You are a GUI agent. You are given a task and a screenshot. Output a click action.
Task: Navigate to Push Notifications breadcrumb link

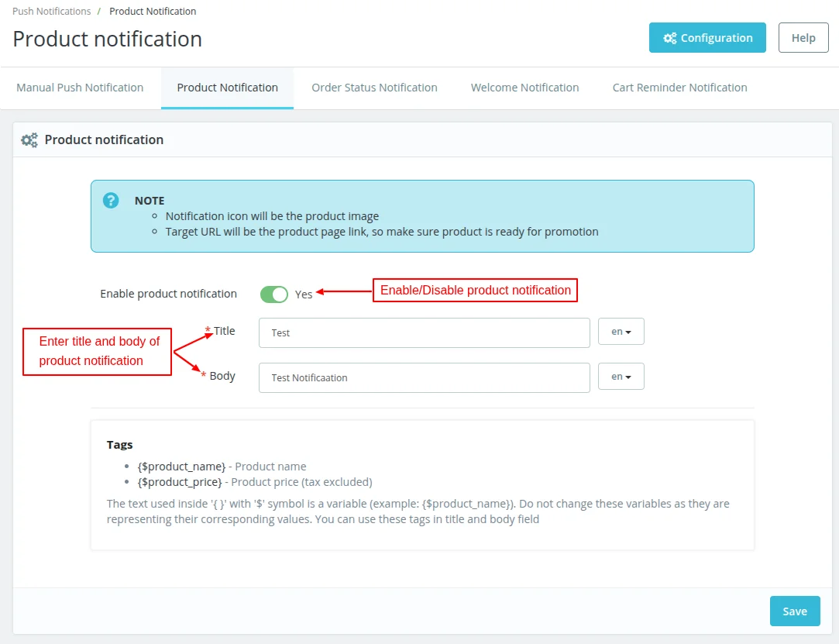coord(51,11)
